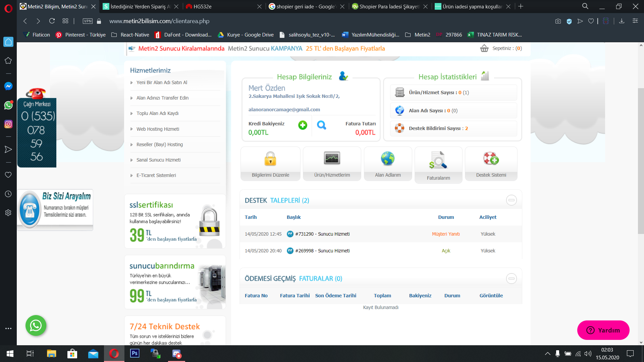Open Microsoft Store from taskbar
Viewport: 644px width, 362px height.
pos(72,354)
